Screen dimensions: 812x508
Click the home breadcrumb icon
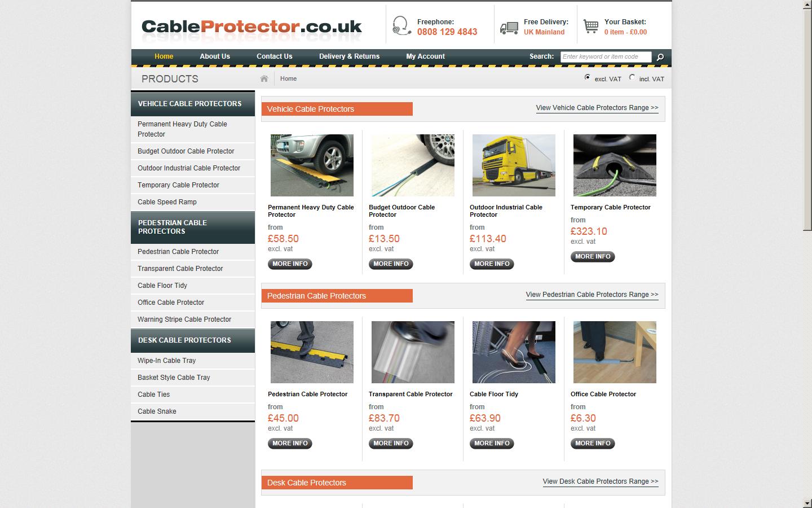click(x=264, y=78)
